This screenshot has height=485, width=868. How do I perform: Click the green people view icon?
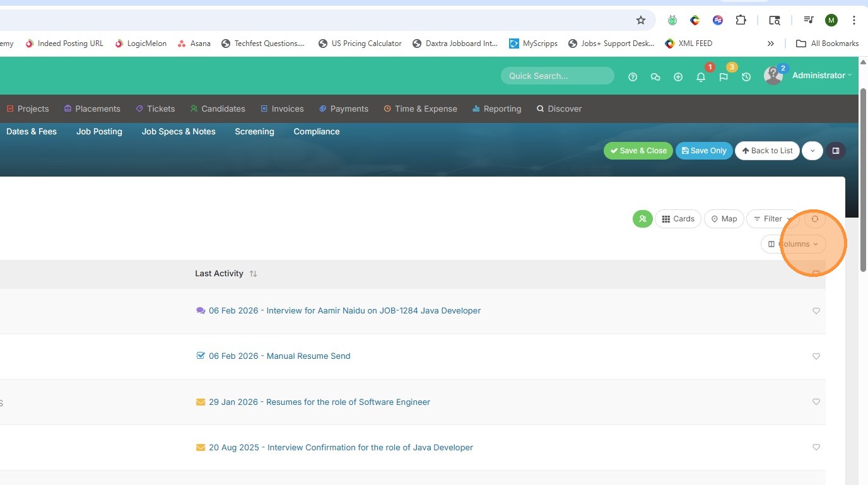point(643,219)
